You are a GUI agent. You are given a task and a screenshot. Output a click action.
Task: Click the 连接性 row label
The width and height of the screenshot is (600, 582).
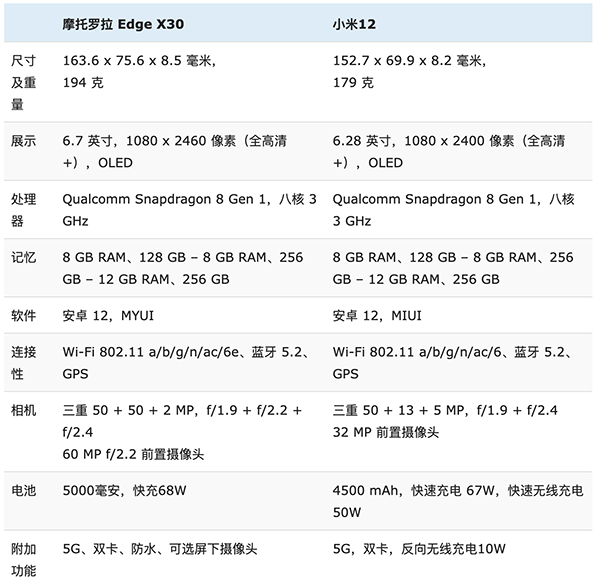click(23, 363)
